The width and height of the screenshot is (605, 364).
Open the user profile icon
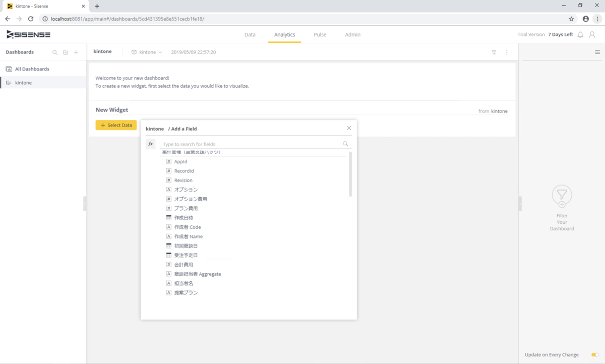pos(592,34)
